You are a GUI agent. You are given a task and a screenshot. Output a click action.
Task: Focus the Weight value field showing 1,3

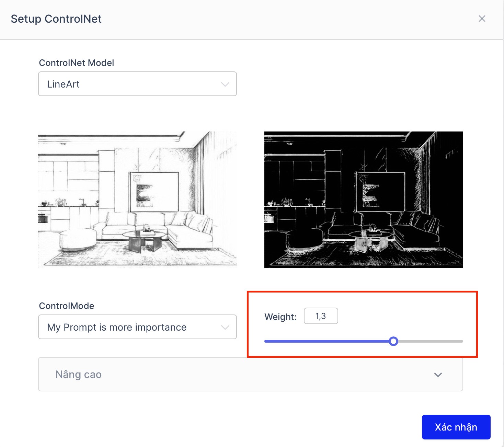coord(321,316)
